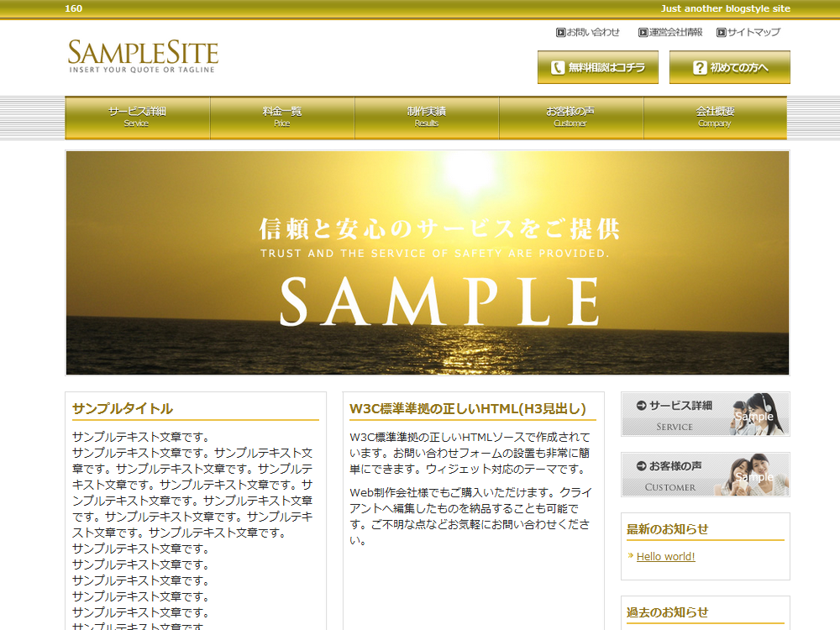Click the paragraph beginning Web制作会社様でも
840x630 pixels.
pyautogui.click(x=470, y=516)
